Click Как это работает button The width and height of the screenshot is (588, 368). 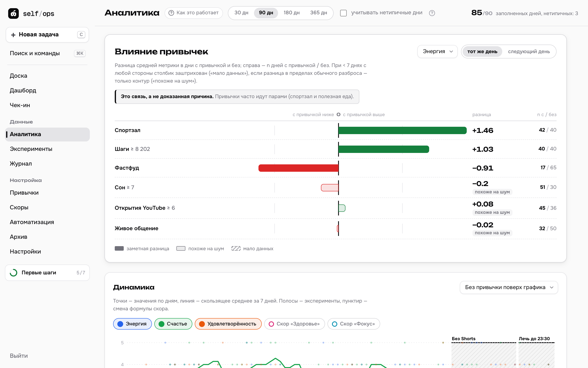(194, 13)
